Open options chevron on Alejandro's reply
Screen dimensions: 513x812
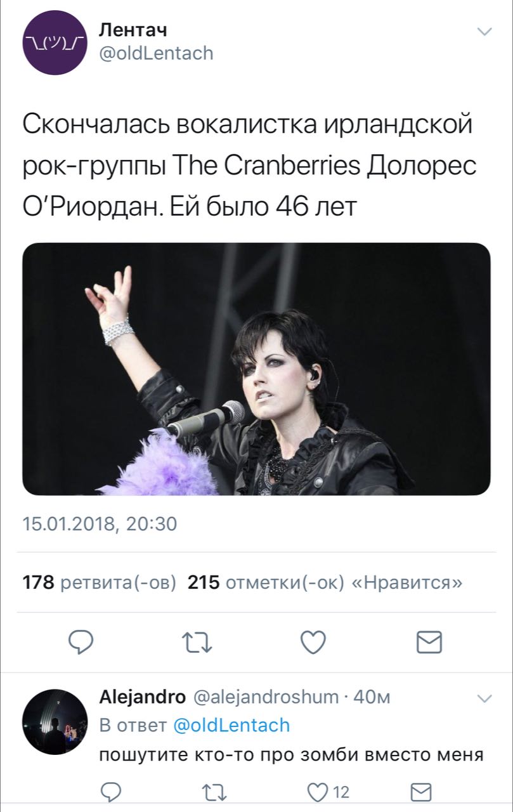pyautogui.click(x=484, y=698)
